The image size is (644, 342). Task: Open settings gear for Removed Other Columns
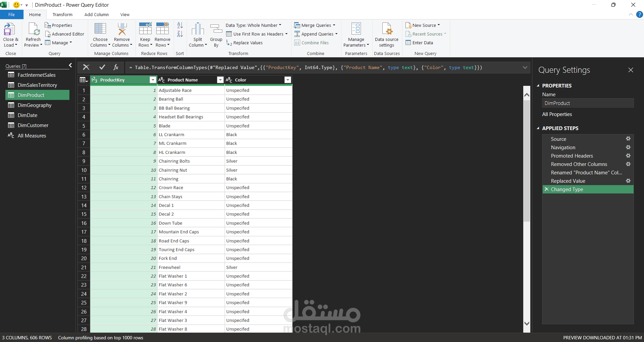(628, 164)
